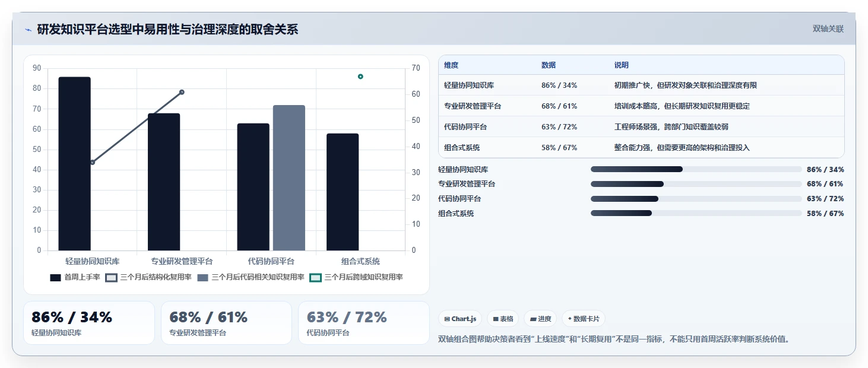Click the right axis value 70

(416, 68)
